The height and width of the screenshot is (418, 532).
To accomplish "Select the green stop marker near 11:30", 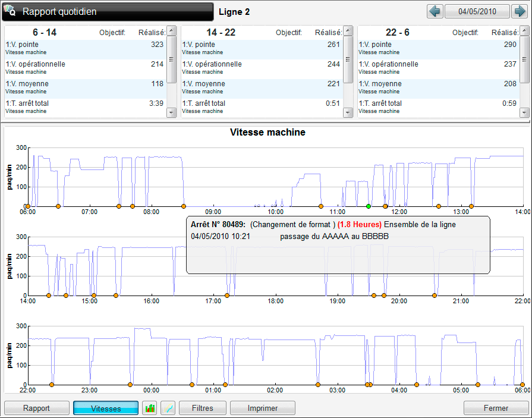I will (x=369, y=206).
